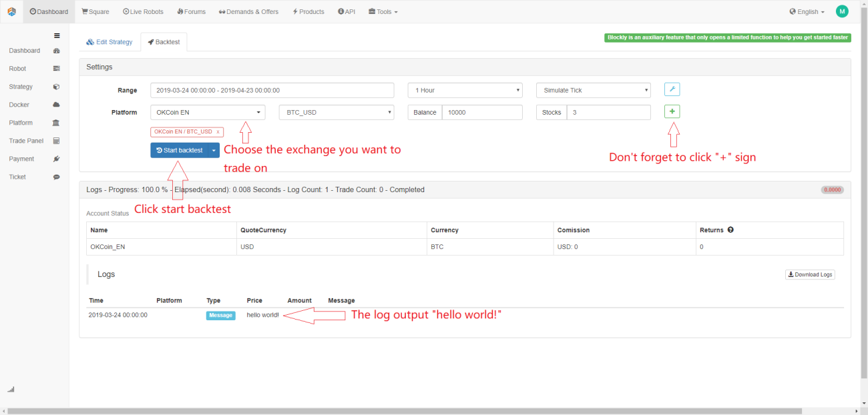
Task: Click the Stocks input field
Action: [x=608, y=112]
